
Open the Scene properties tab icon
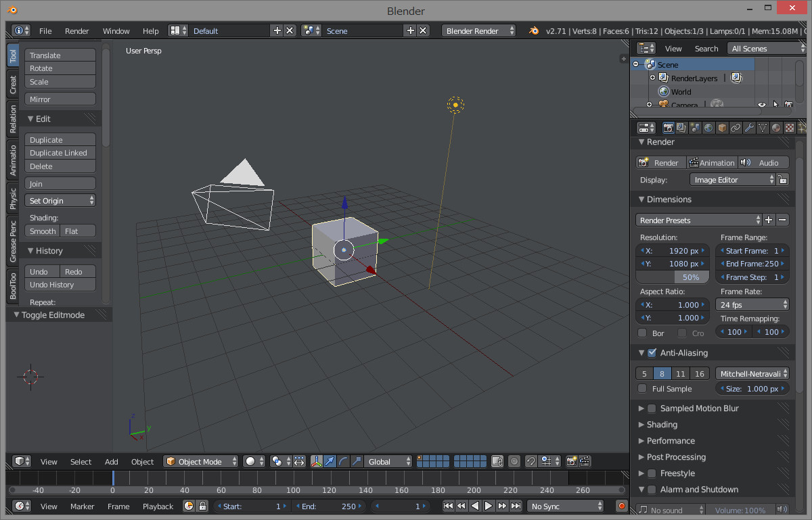coord(695,128)
